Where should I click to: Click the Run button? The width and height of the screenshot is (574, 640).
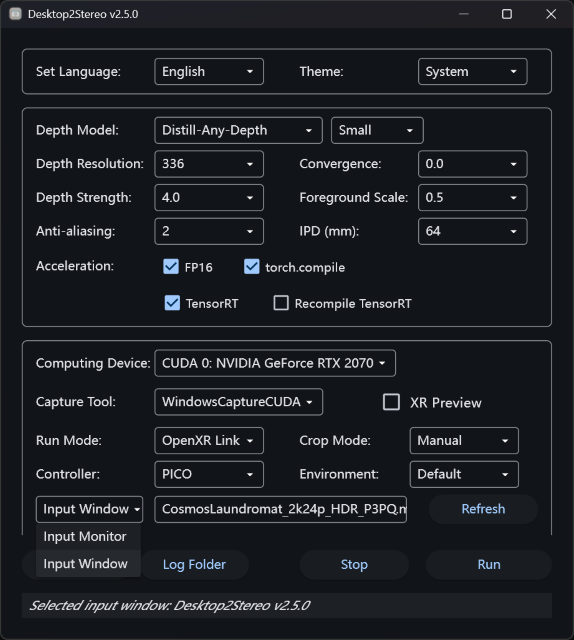(489, 564)
